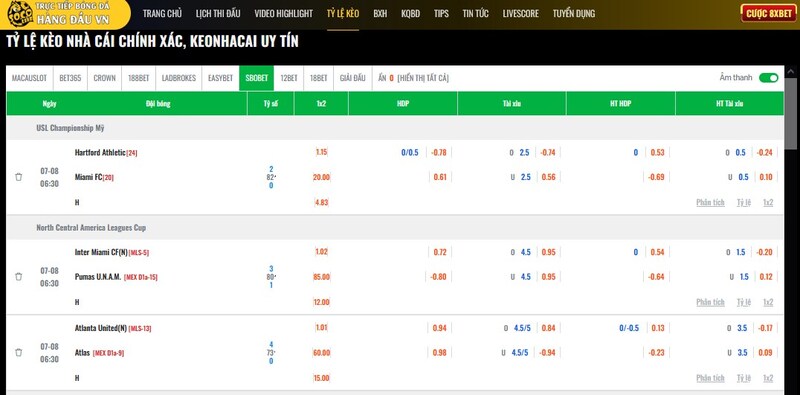Image resolution: width=800 pixels, height=395 pixels.
Task: Open Phân tích for Atlanta United match
Action: tap(710, 378)
